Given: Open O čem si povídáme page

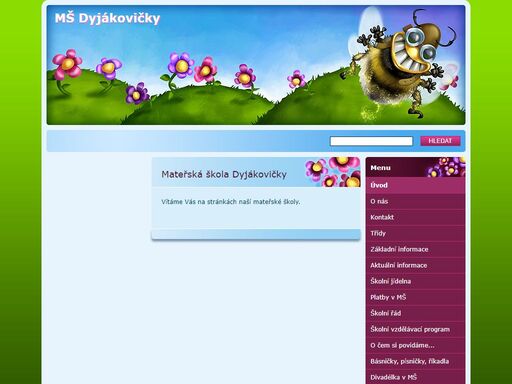Looking at the screenshot, I should click(x=415, y=345).
